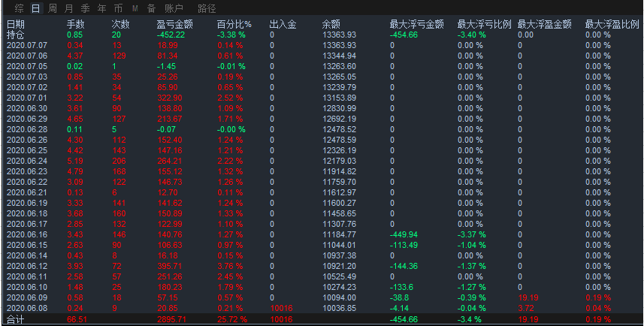
Task: Click the 百分比% column header
Action: [234, 25]
